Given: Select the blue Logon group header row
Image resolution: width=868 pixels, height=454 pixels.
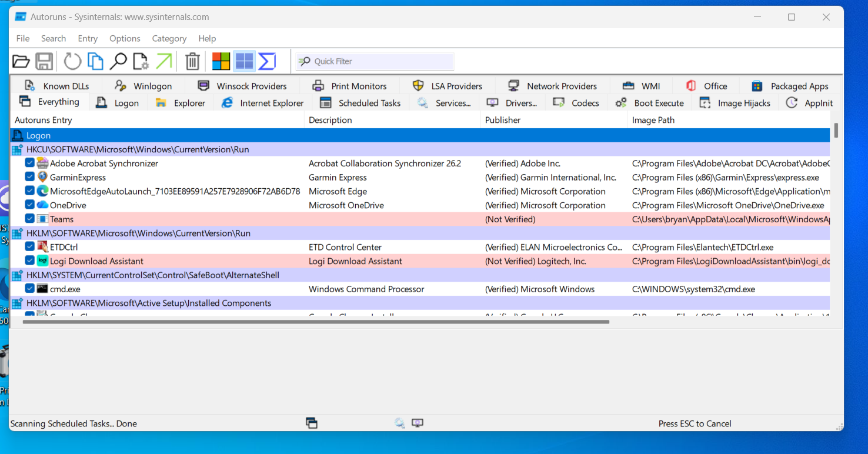Looking at the screenshot, I should pyautogui.click(x=420, y=135).
